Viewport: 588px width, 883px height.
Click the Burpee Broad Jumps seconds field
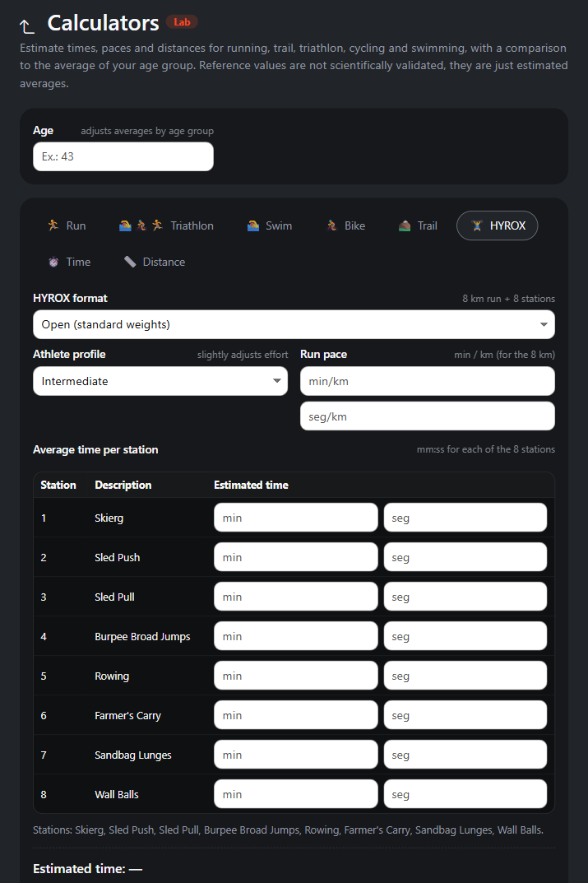(465, 636)
